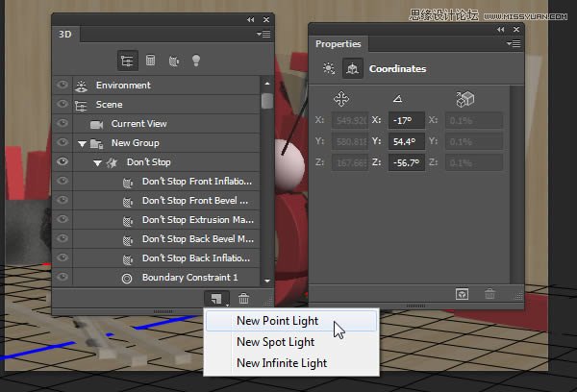Screen dimensions: 577x392
Task: Click the Y rotation field showing 54.4°
Action: [407, 141]
